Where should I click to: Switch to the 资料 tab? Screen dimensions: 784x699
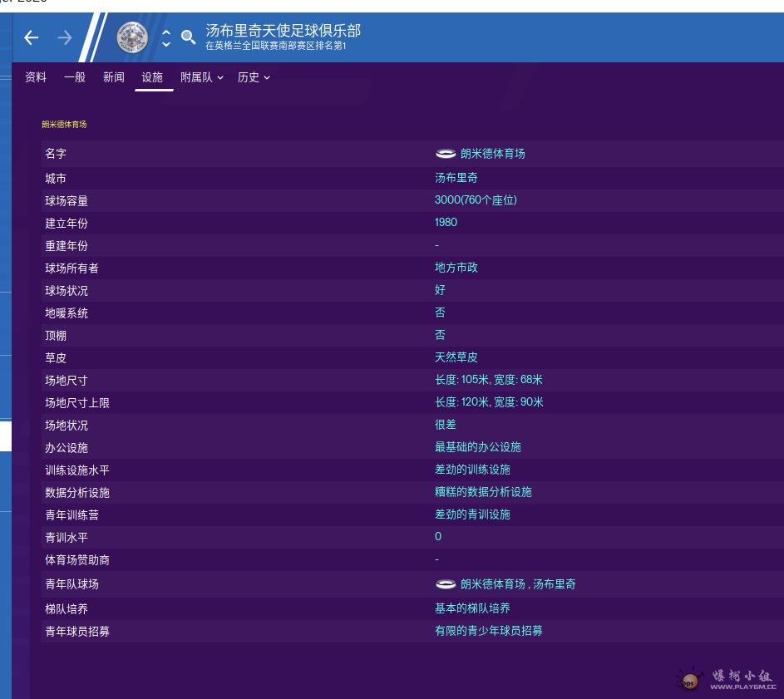(36, 77)
